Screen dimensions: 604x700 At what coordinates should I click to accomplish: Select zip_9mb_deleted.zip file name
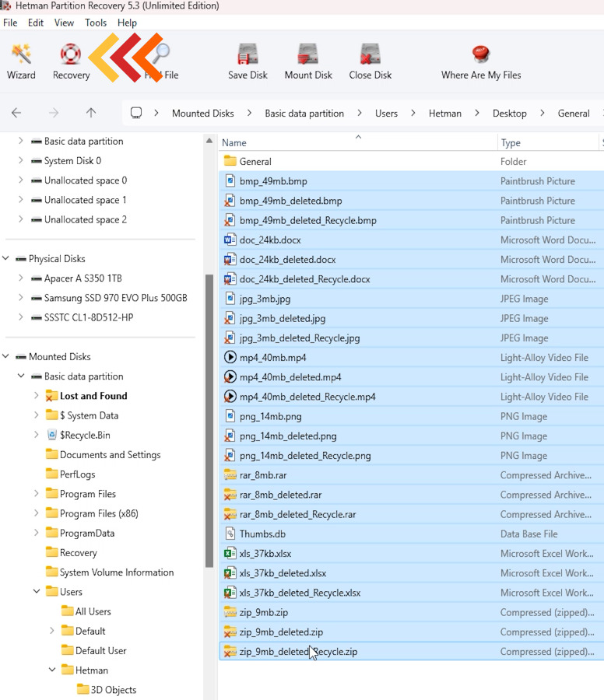281,632
